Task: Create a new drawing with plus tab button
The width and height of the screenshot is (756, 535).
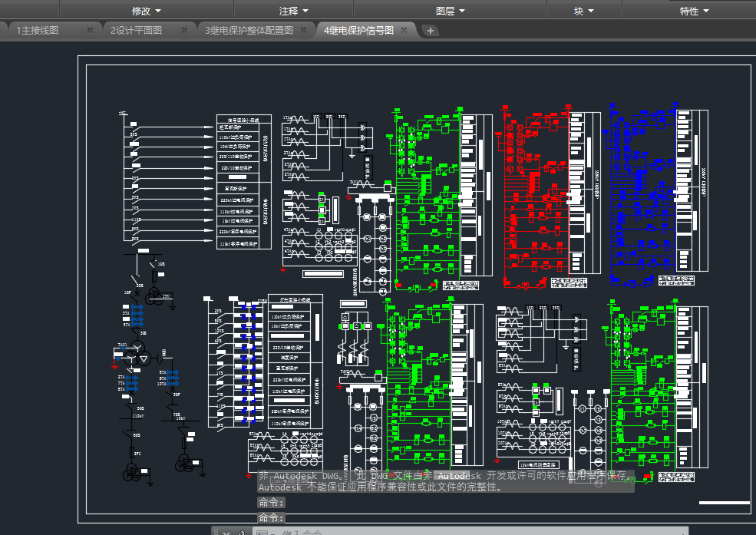Action: (x=430, y=31)
